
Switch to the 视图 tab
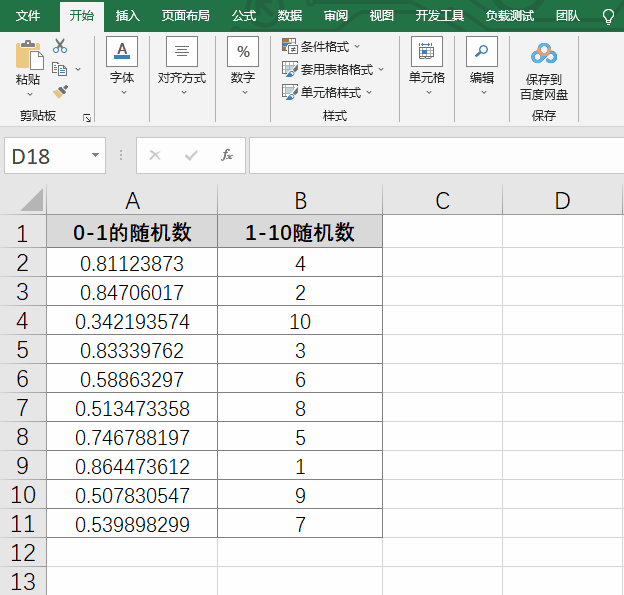coord(381,16)
